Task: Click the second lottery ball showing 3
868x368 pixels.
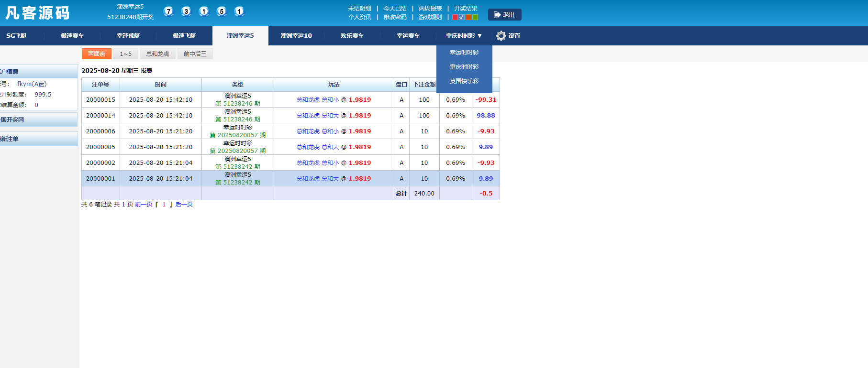Action: 186,11
